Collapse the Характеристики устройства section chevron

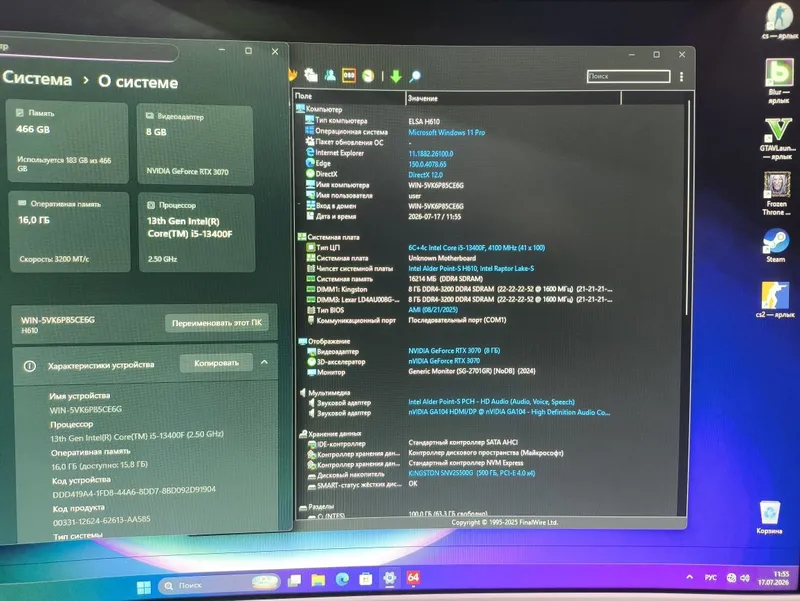(x=264, y=362)
